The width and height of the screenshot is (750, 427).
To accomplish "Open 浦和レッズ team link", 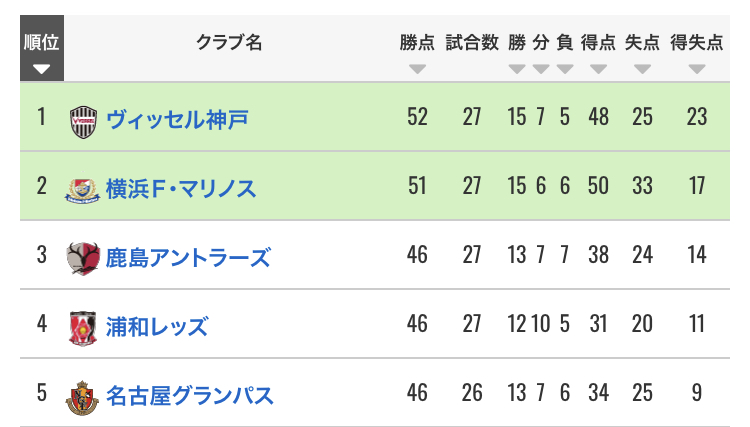I will coord(157,327).
